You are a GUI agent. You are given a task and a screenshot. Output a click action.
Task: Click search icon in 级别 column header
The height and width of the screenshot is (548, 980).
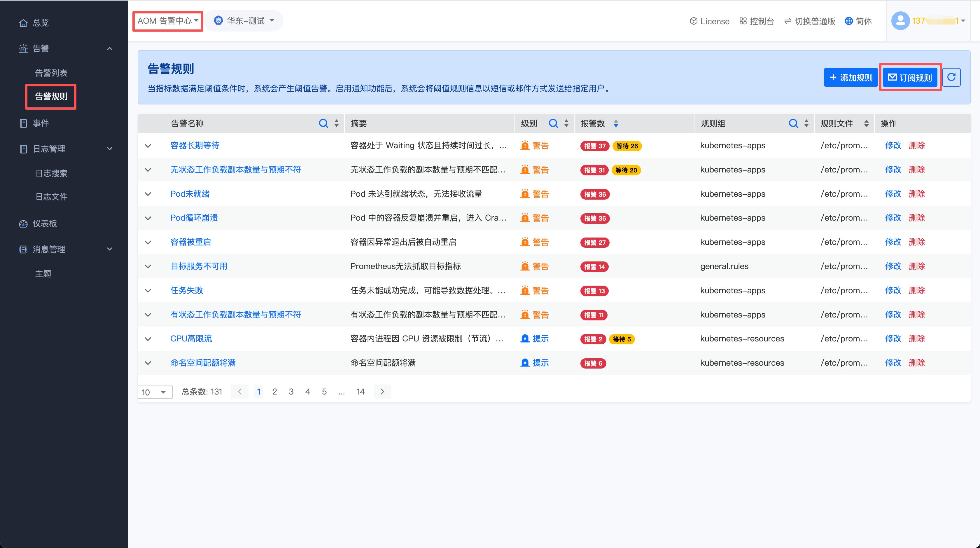[553, 123]
